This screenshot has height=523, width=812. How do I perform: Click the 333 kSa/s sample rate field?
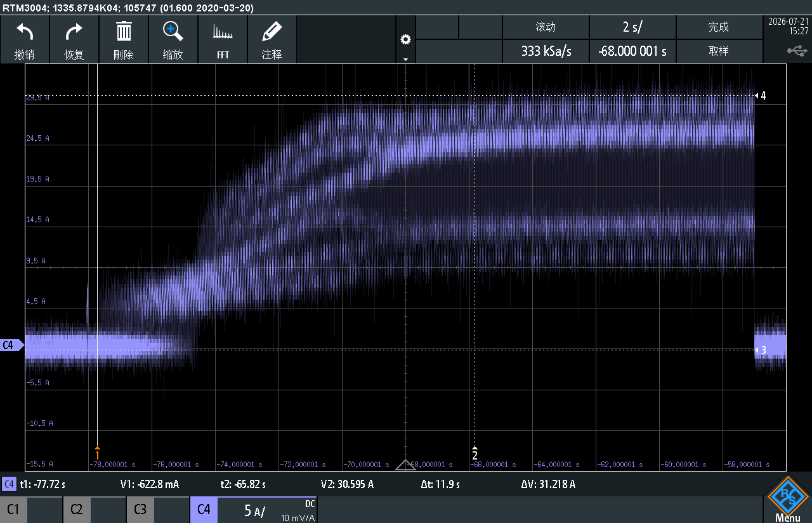(546, 51)
